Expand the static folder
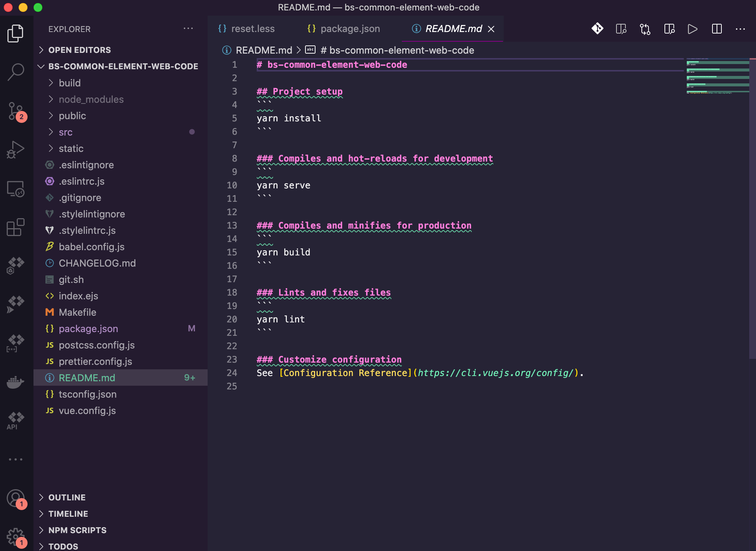756x551 pixels. [x=121, y=148]
